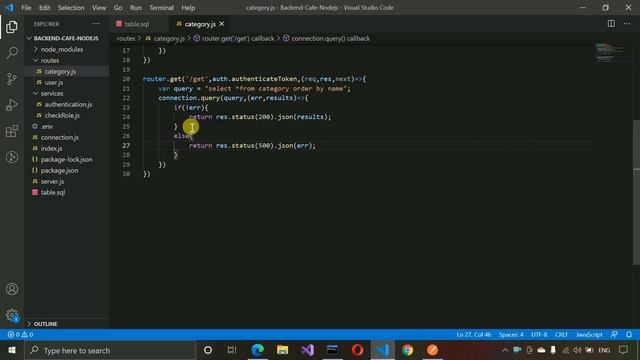Open Task View on the taskbar
The height and width of the screenshot is (360, 640).
232,350
